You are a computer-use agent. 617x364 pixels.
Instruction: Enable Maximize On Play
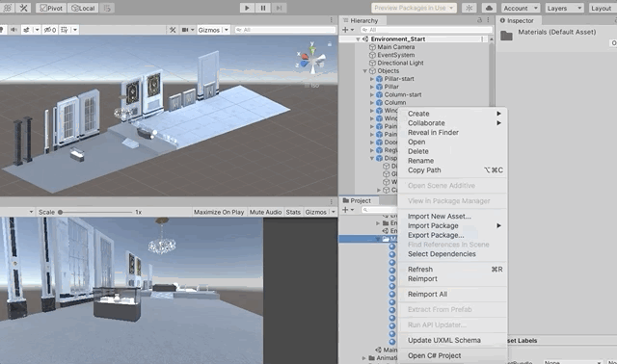click(219, 212)
